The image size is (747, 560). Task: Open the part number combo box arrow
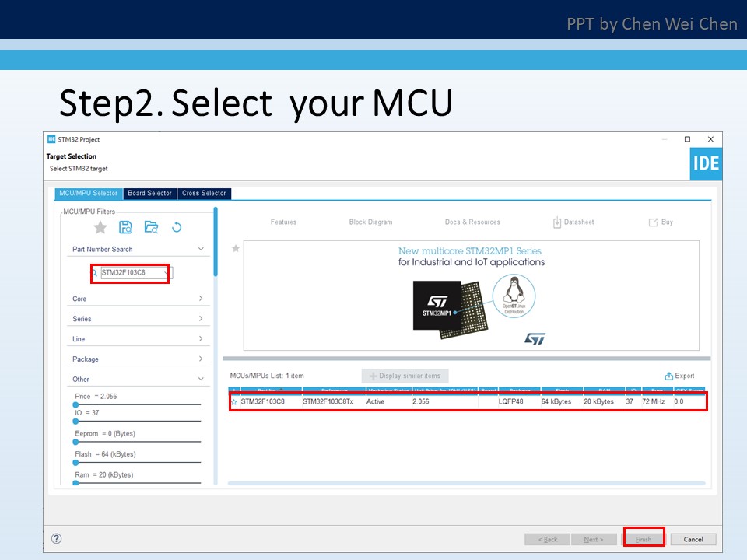tap(167, 273)
